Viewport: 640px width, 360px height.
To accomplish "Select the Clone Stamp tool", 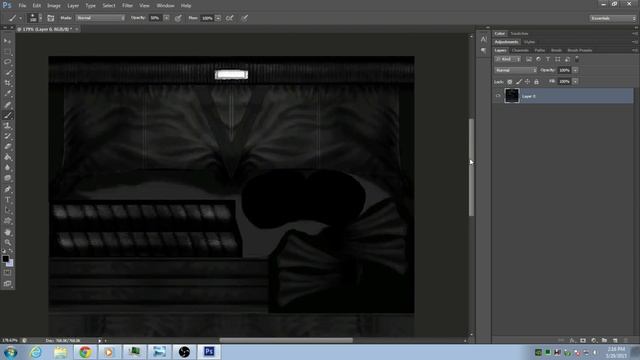I will point(7,126).
